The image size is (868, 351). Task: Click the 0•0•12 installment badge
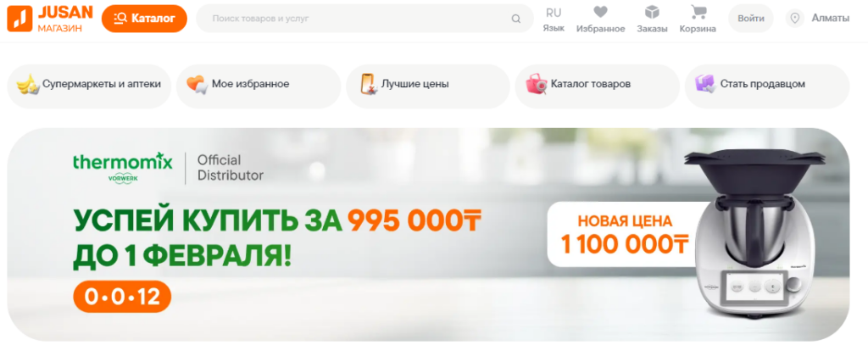(x=122, y=297)
